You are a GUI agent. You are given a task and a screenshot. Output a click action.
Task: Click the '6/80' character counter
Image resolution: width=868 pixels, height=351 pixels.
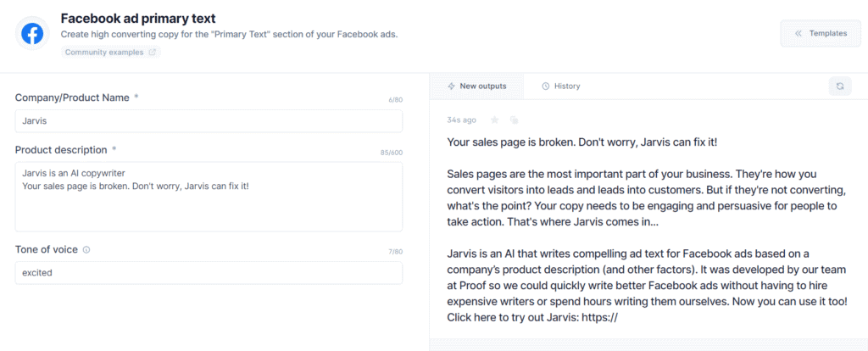[395, 100]
